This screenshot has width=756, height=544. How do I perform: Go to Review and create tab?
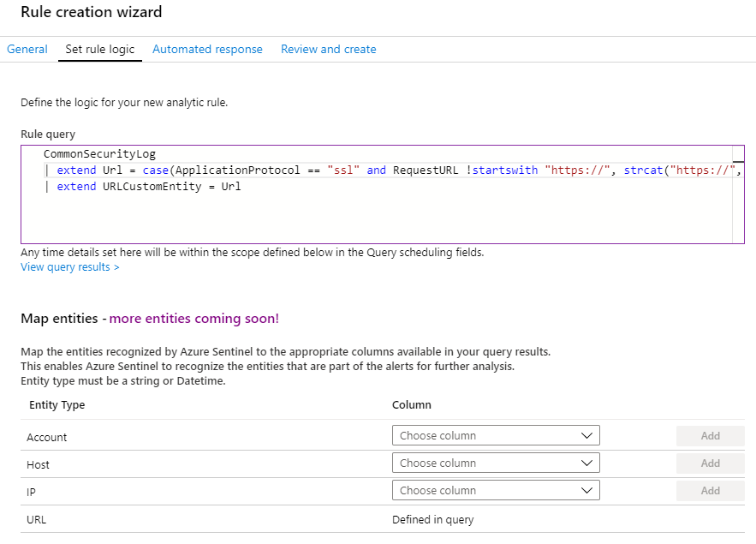329,49
